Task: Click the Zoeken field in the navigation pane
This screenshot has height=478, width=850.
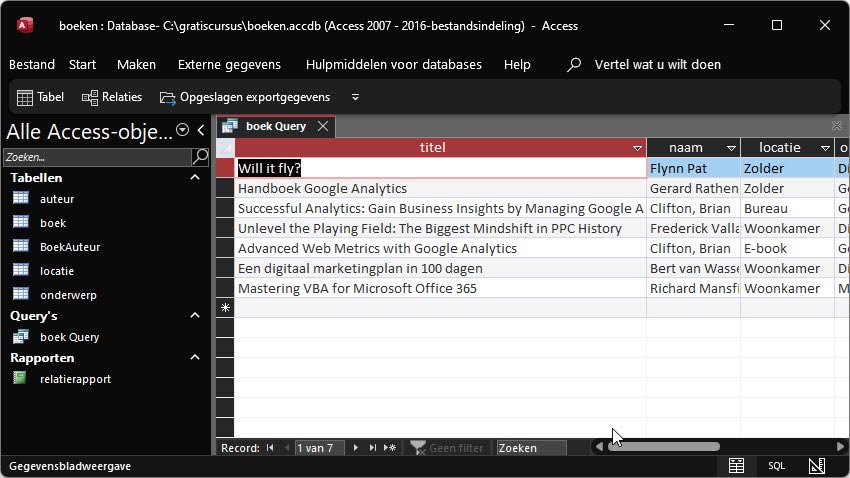Action: click(x=97, y=157)
